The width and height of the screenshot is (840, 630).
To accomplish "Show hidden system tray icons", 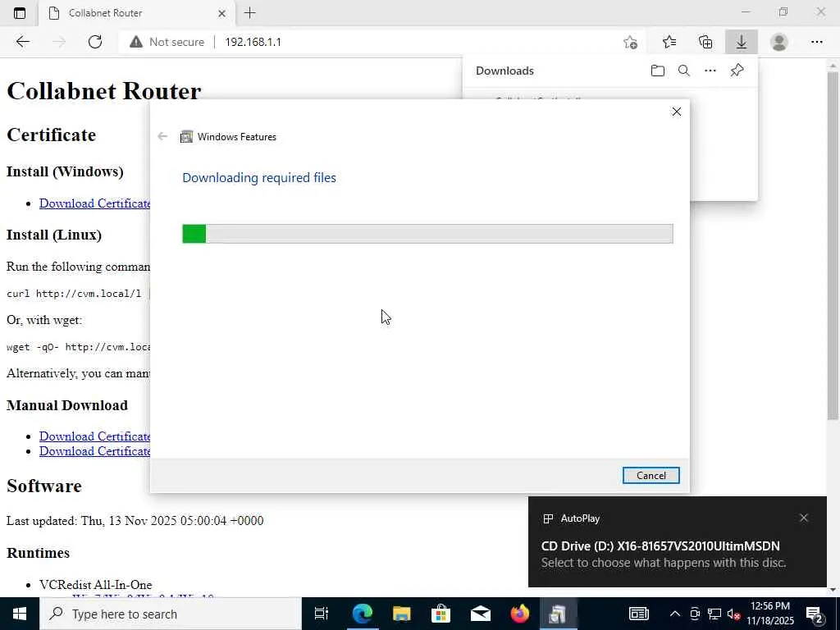I will pyautogui.click(x=675, y=614).
